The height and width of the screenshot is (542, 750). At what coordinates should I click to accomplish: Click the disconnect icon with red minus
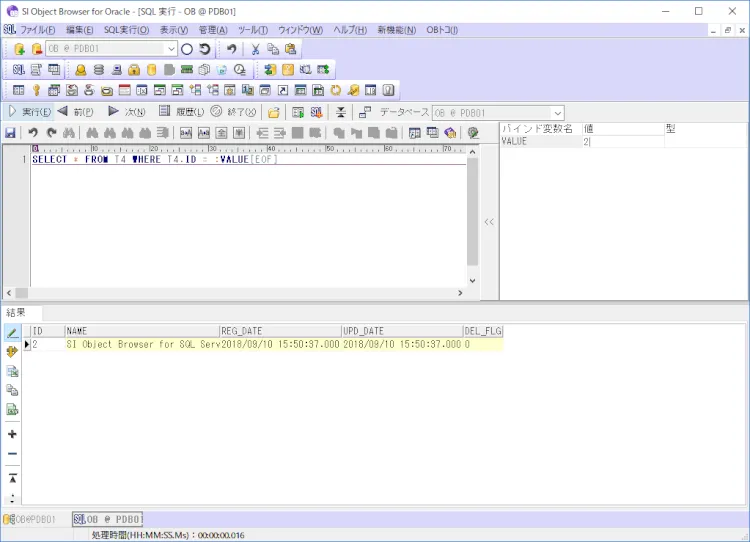pos(36,49)
